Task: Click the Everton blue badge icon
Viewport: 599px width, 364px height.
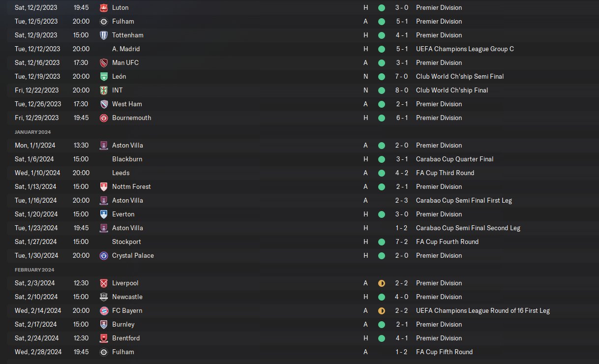Action: (x=103, y=214)
